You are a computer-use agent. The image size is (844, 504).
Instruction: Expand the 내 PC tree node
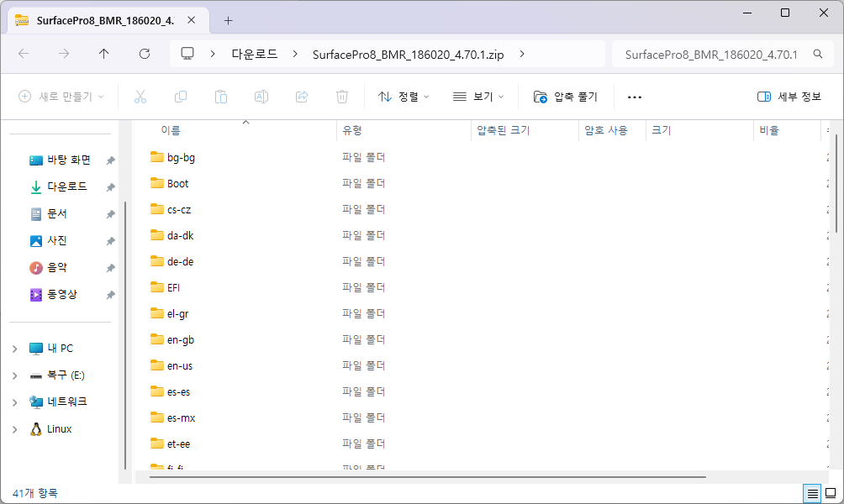point(15,349)
